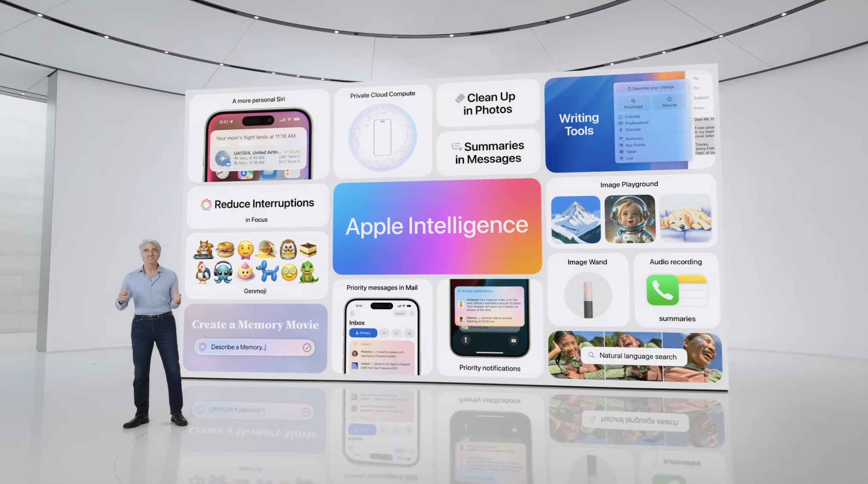Click Clean Up in Photos icon
Viewport: 868px width, 484px height.
(x=459, y=98)
